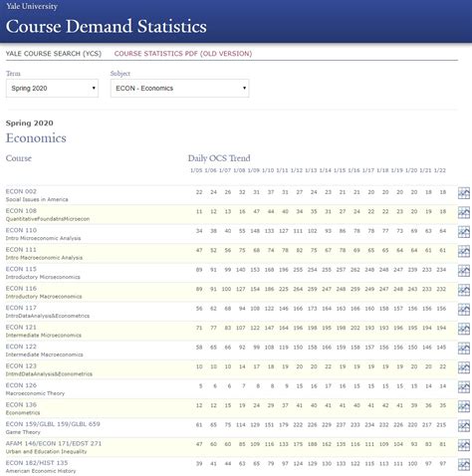The image size is (472, 476).
Task: Click the ECON 126 value 5 on 1/05
Action: 200,386
